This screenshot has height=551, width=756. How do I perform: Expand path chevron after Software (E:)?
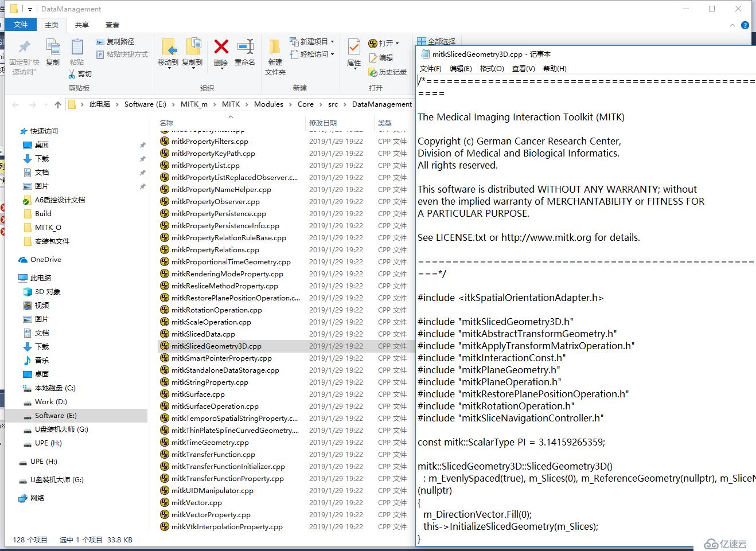point(173,104)
